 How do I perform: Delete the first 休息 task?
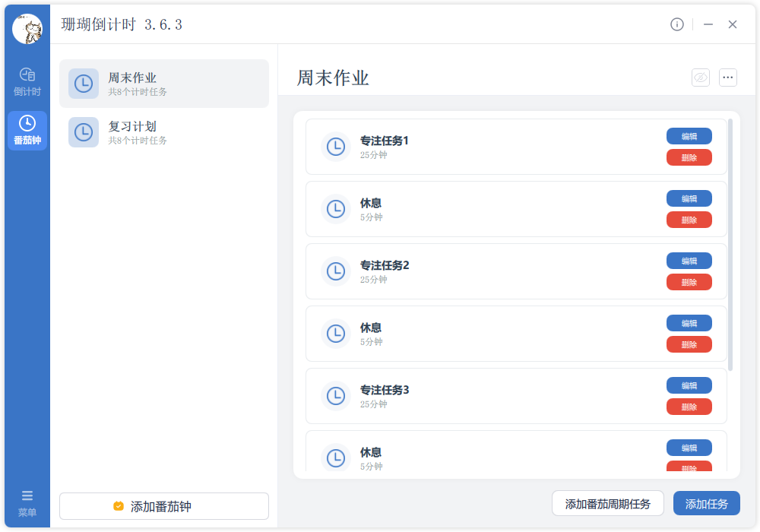click(689, 220)
